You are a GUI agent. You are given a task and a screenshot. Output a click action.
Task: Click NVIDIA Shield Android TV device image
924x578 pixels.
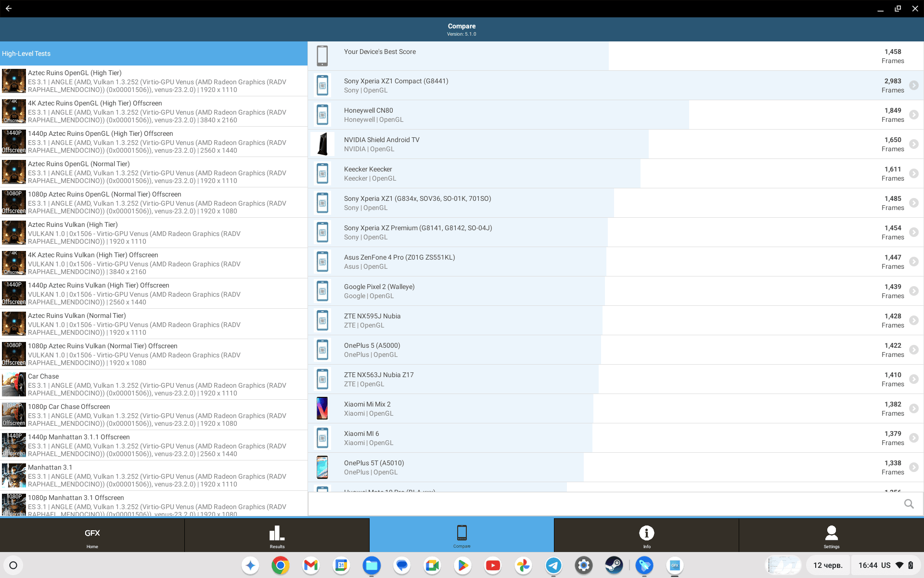(x=322, y=144)
